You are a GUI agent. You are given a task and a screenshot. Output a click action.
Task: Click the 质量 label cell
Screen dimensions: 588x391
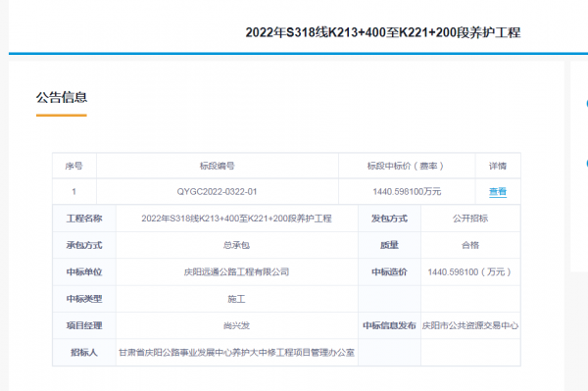[389, 245]
